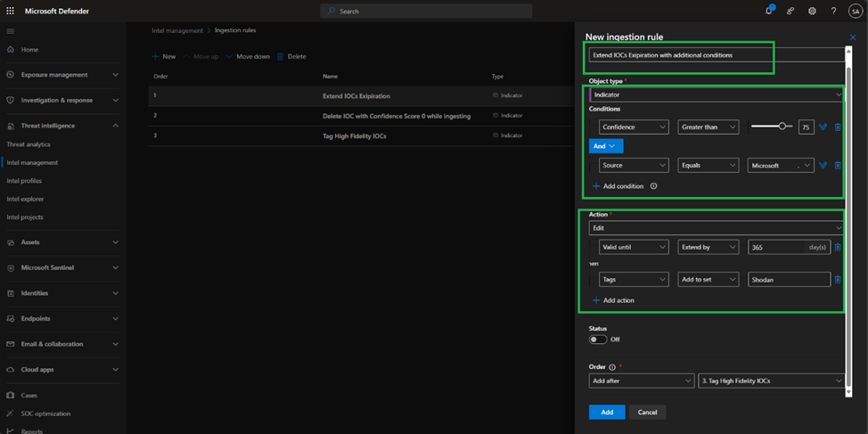Open the Greater than operator dropdown
Screen dimensions: 868x434
click(708, 127)
